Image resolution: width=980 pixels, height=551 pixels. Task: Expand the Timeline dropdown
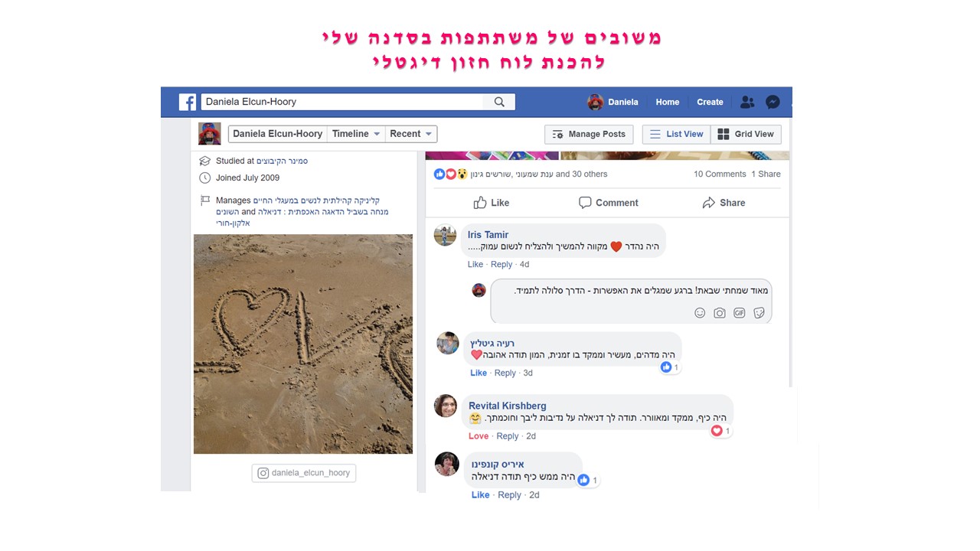coord(356,134)
